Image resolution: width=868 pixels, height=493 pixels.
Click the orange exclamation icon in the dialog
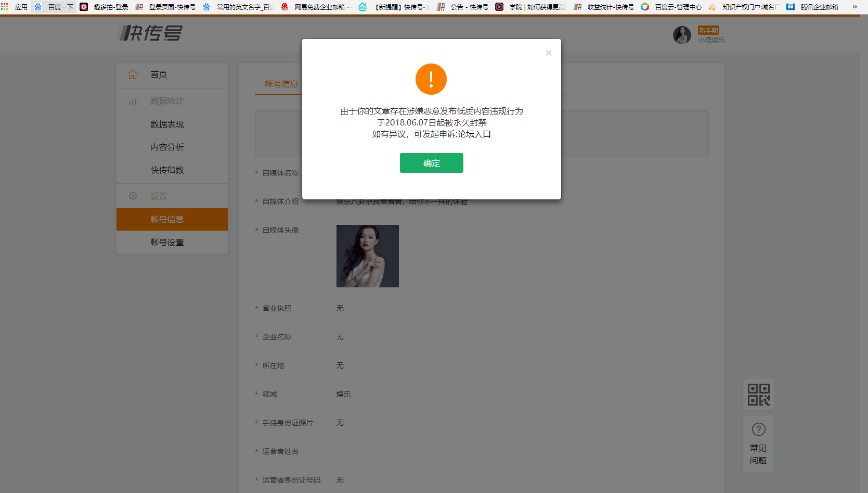click(431, 79)
